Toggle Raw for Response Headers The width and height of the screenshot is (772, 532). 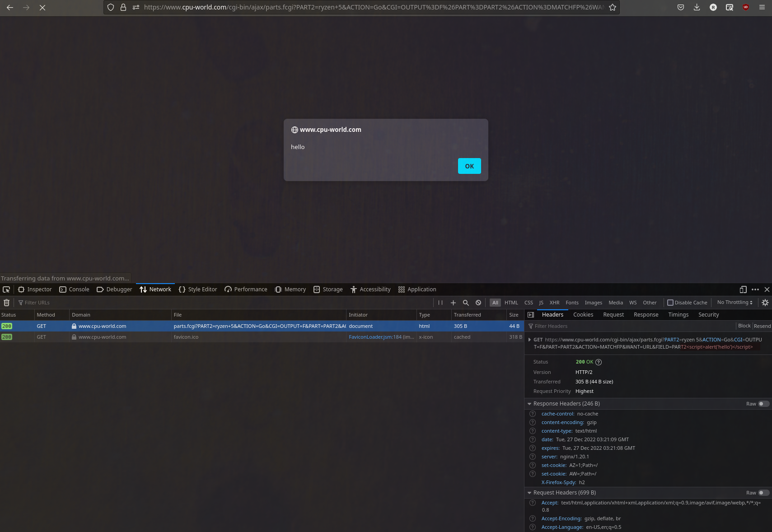click(763, 404)
